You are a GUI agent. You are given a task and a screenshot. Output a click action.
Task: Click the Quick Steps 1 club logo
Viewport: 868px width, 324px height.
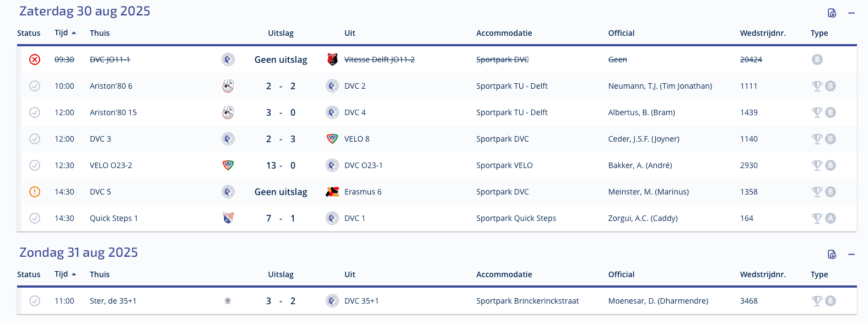point(228,218)
